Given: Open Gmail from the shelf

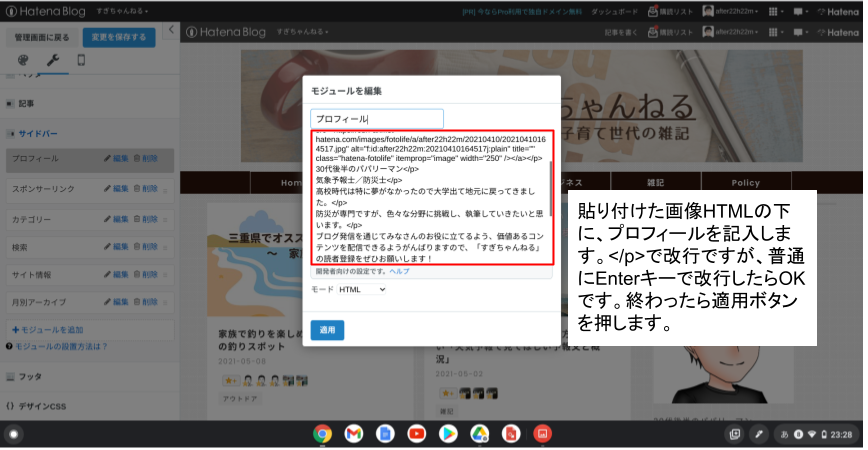Looking at the screenshot, I should point(354,434).
